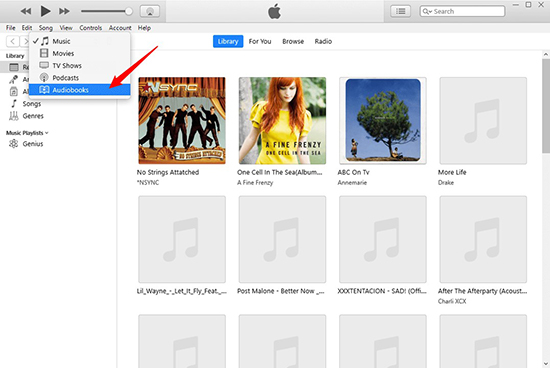Image resolution: width=550 pixels, height=368 pixels.
Task: Switch to the Browse tab
Action: (x=293, y=41)
